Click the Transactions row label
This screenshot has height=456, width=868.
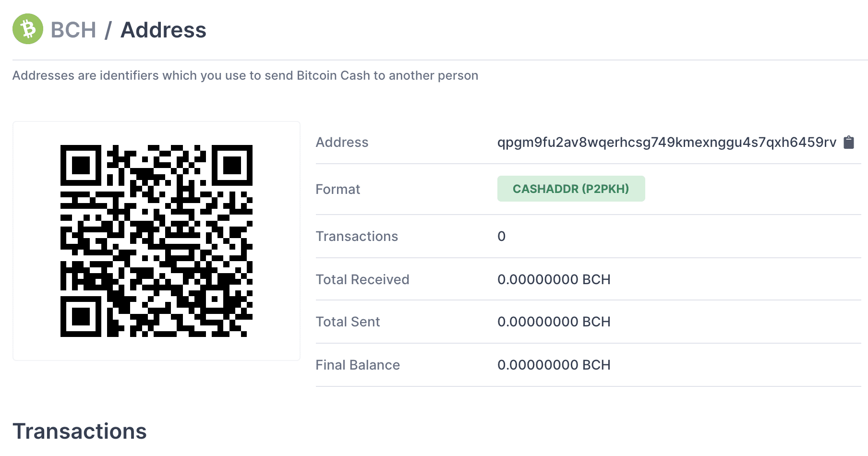click(357, 236)
